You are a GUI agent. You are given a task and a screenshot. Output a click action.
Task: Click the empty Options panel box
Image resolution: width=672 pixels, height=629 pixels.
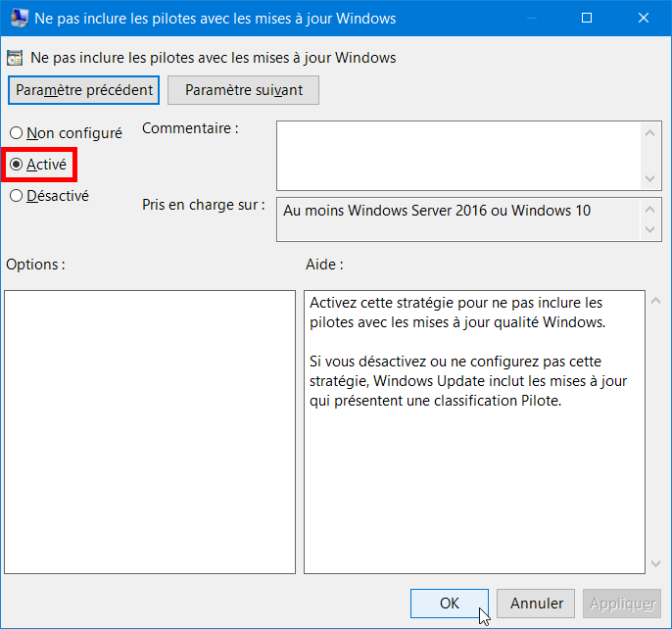click(150, 432)
